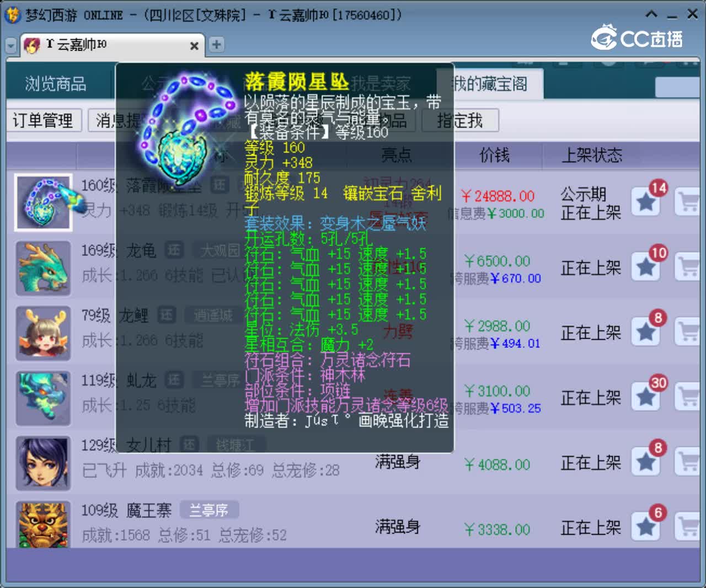Click the 落霞陨星坠 title in tooltip

point(297,82)
